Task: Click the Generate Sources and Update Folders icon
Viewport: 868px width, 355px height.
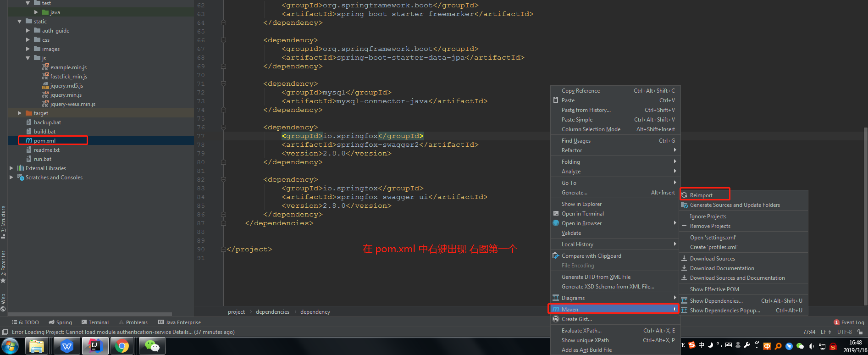Action: coord(684,205)
